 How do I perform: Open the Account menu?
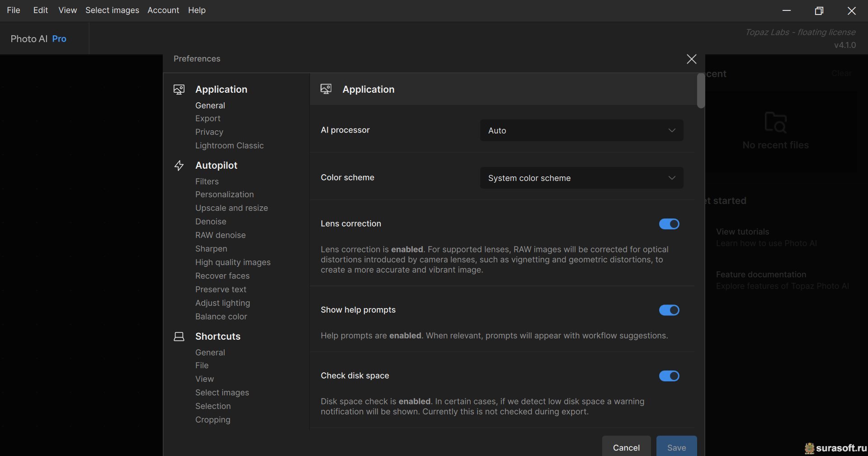point(163,10)
